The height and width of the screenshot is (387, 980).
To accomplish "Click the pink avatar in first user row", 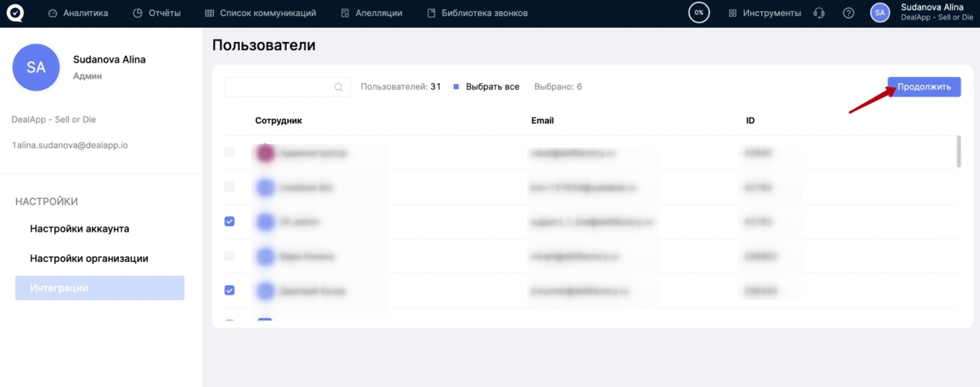I will click(265, 153).
